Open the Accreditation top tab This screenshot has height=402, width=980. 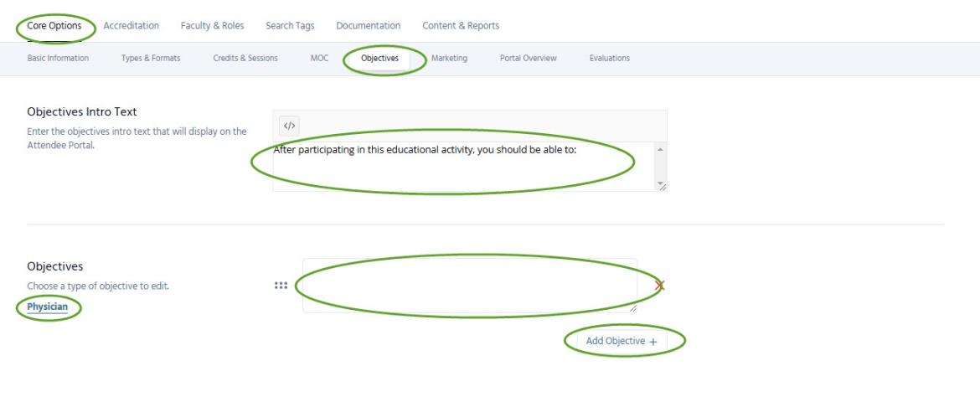131,26
